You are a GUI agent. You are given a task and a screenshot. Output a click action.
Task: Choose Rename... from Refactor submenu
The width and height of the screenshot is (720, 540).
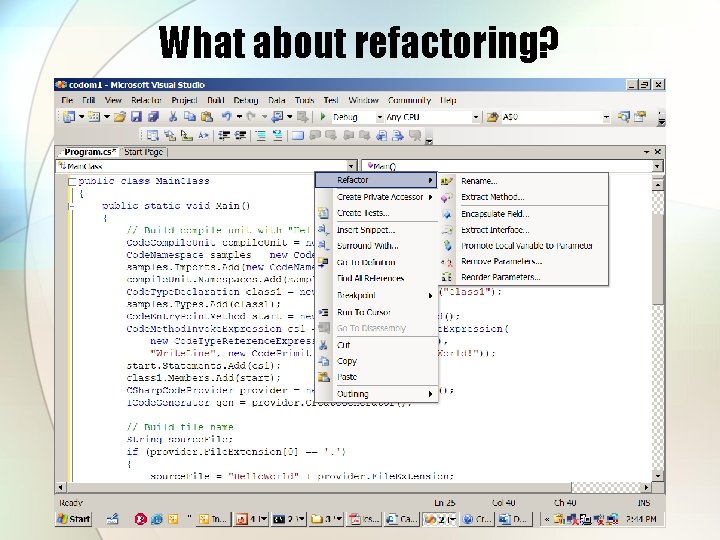pos(479,181)
